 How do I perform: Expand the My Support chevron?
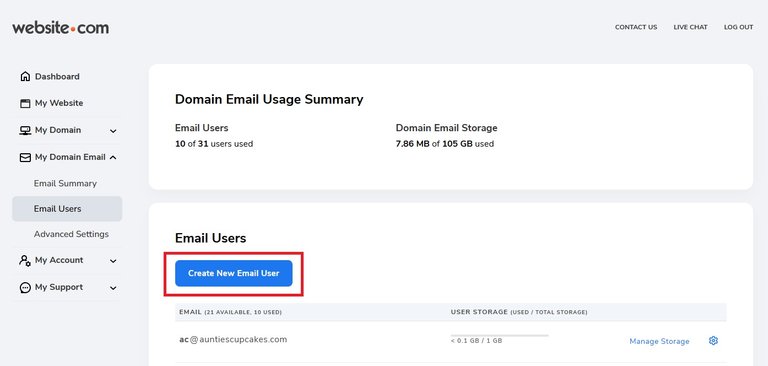[113, 288]
